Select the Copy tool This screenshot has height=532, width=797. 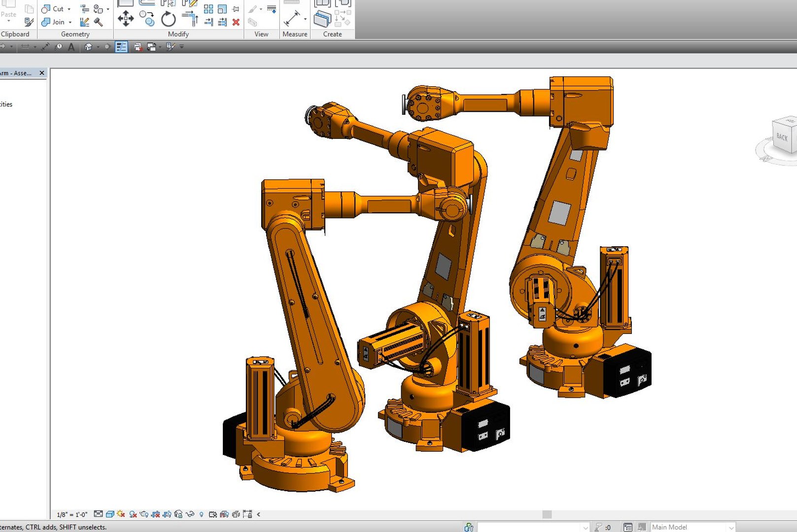point(147,19)
